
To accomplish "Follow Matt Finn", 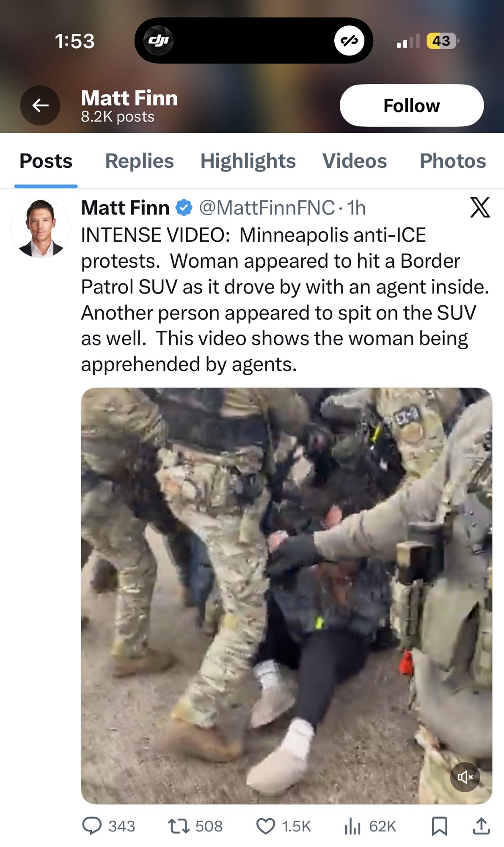I will pyautogui.click(x=411, y=105).
